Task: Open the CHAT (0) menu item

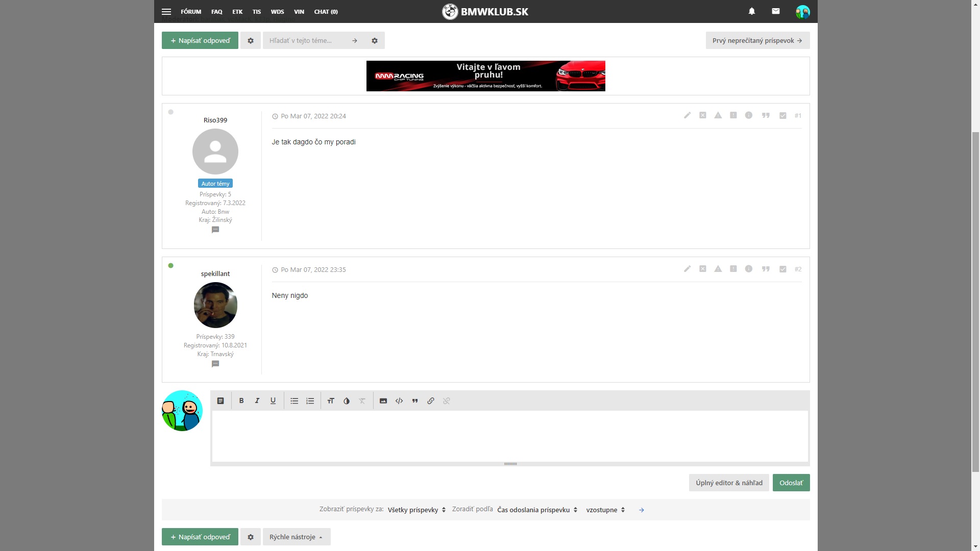Action: coord(326,11)
